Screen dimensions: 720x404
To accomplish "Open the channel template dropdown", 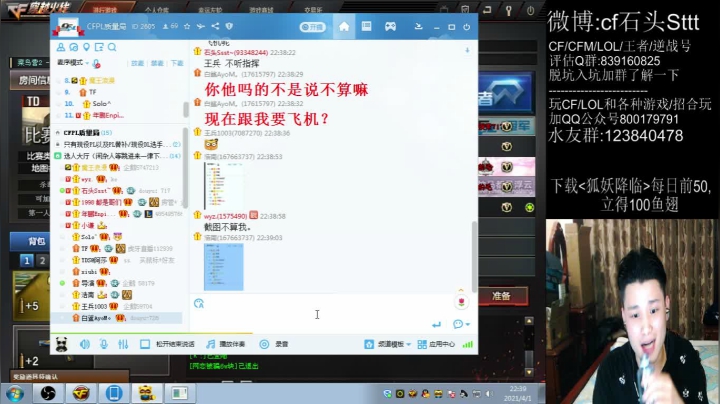I will click(x=388, y=344).
